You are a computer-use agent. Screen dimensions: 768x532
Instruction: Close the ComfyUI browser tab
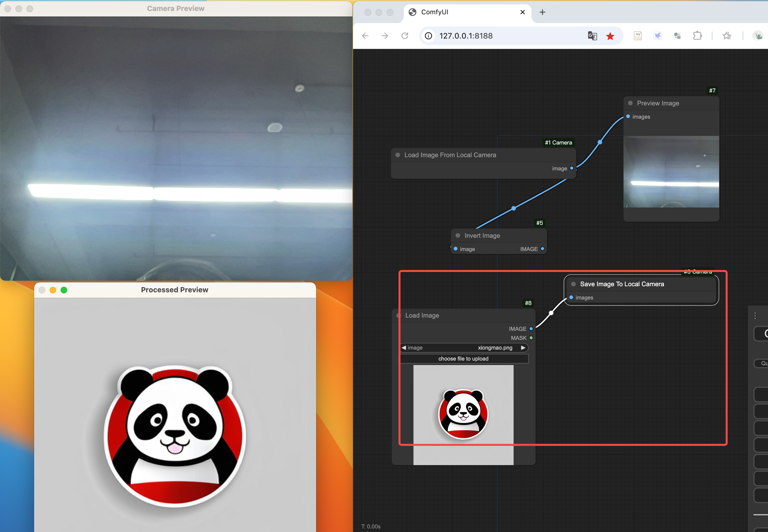tap(523, 12)
